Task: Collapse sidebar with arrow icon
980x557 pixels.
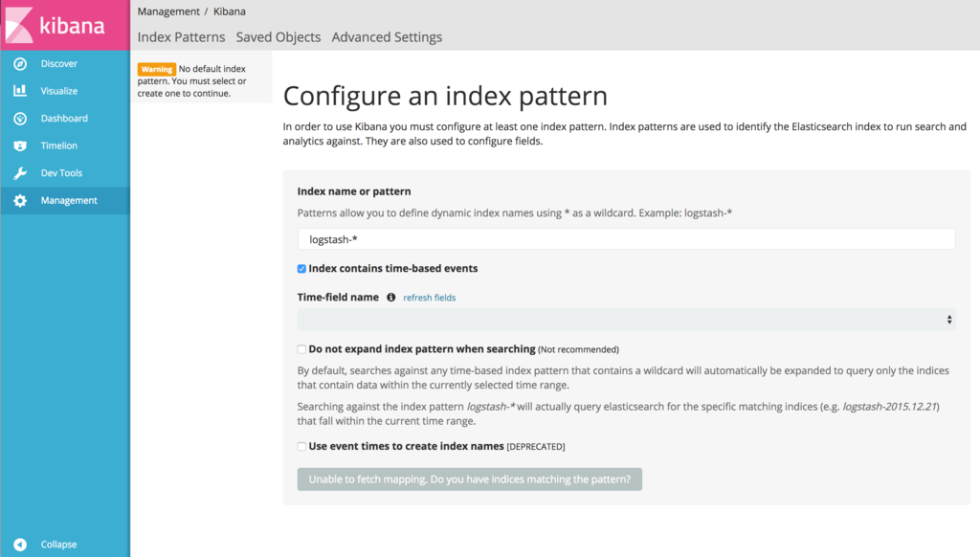Action: pos(20,545)
